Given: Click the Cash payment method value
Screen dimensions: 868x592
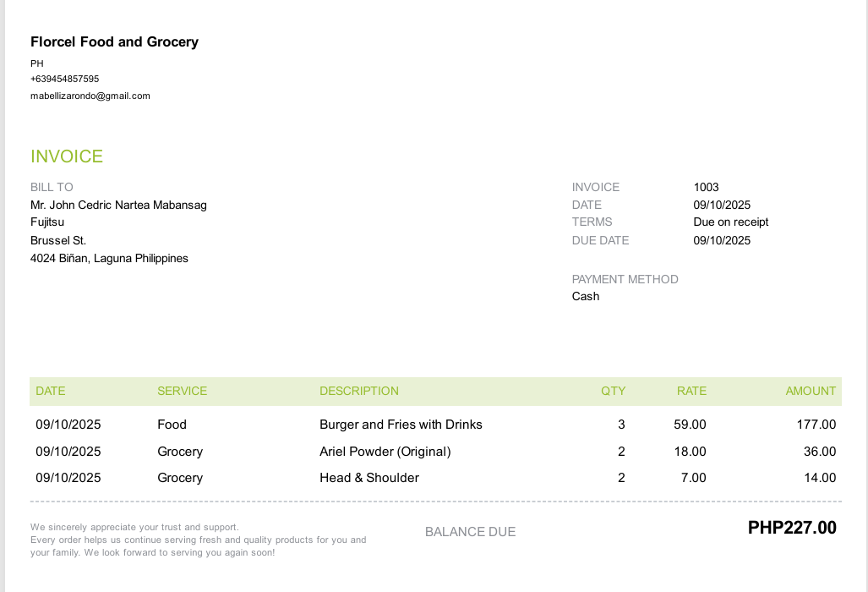Looking at the screenshot, I should 585,297.
